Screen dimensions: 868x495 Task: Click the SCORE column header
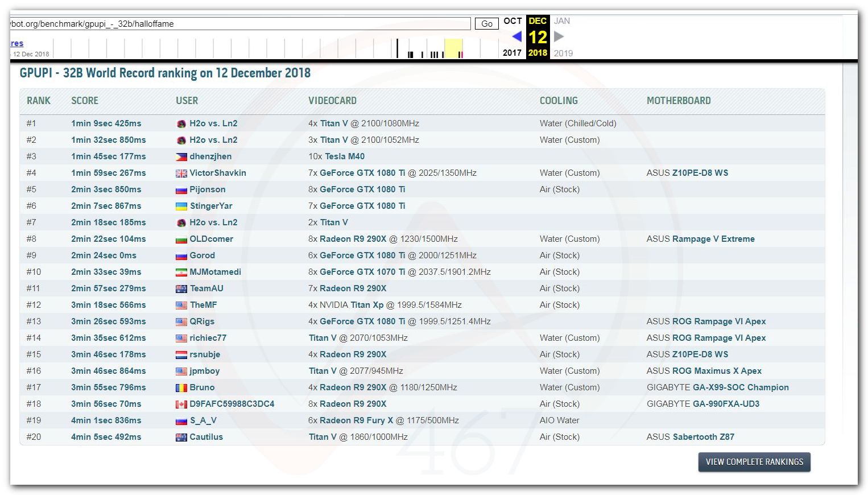[x=85, y=101]
